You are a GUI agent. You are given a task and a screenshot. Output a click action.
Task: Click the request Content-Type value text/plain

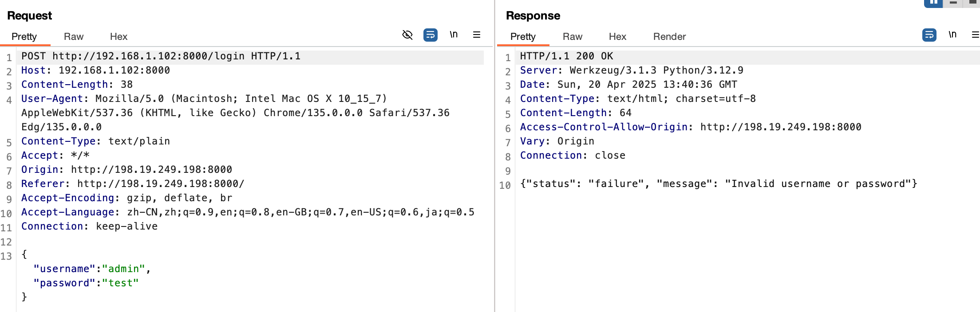coord(139,141)
